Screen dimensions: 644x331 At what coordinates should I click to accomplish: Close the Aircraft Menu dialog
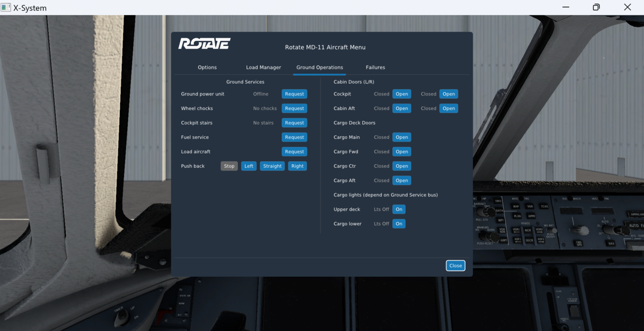pos(456,266)
